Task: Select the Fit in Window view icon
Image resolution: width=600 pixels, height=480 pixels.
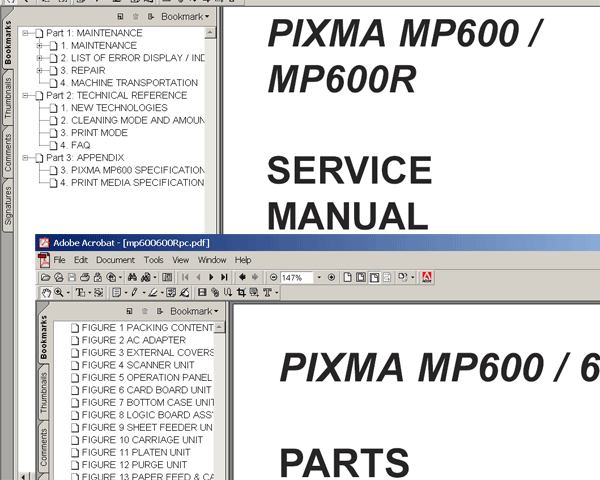Action: 361,277
